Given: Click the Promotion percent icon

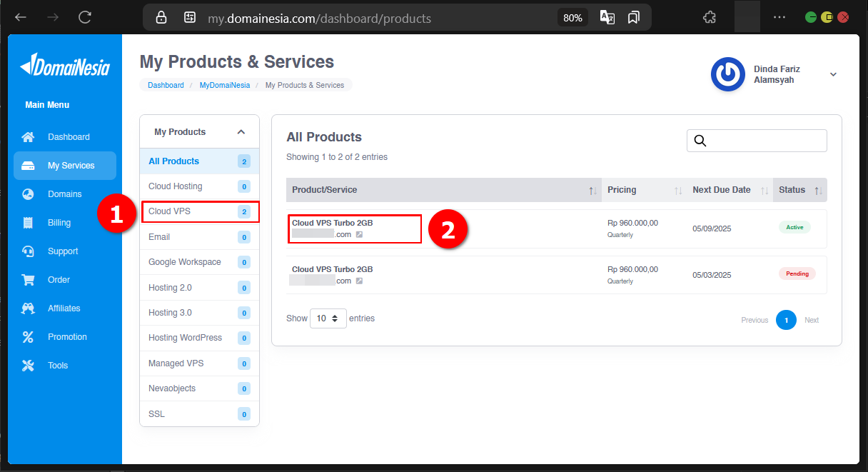Looking at the screenshot, I should (28, 337).
